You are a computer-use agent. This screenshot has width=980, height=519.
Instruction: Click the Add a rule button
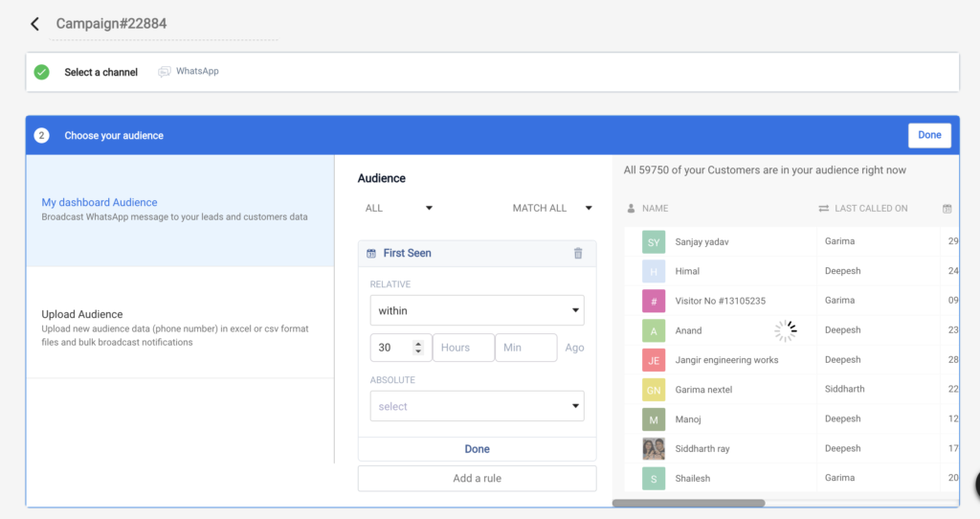coord(477,479)
